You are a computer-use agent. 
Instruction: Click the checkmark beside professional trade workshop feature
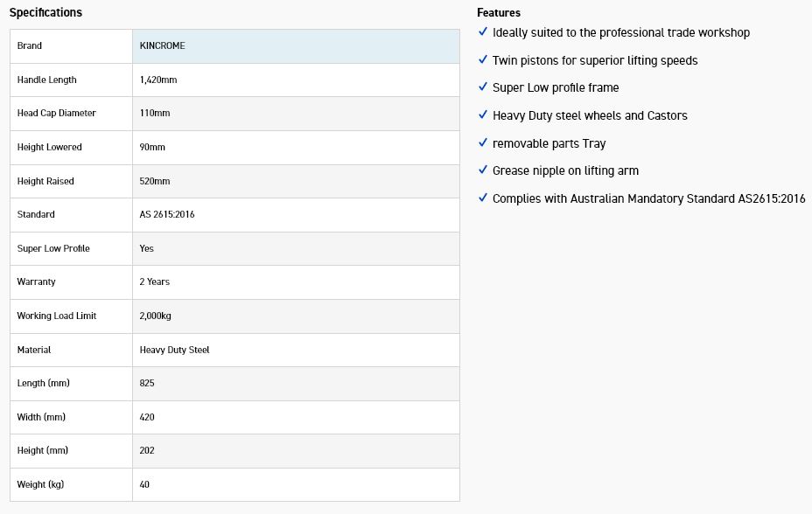click(x=483, y=32)
